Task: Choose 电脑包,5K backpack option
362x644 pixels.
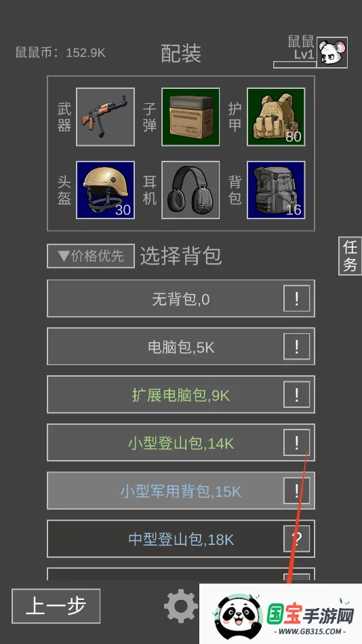Action: point(181,347)
